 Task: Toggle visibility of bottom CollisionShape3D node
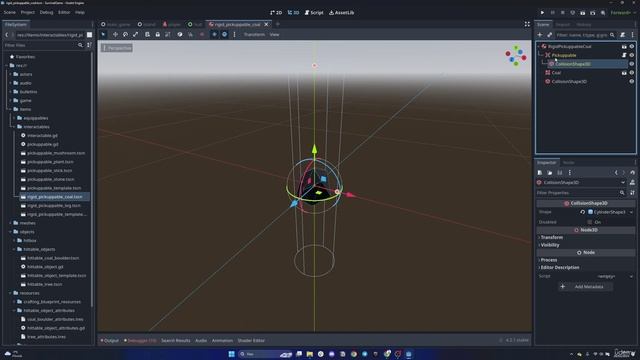pyautogui.click(x=632, y=82)
